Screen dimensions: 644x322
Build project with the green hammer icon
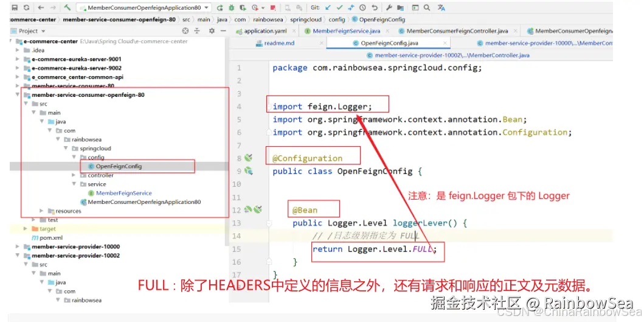coord(67,7)
